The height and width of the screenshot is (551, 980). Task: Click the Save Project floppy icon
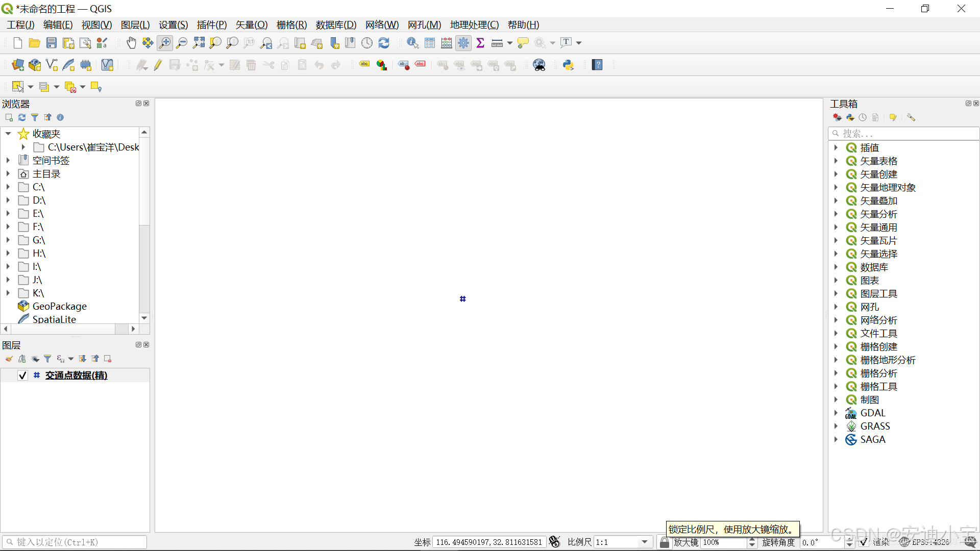52,43
